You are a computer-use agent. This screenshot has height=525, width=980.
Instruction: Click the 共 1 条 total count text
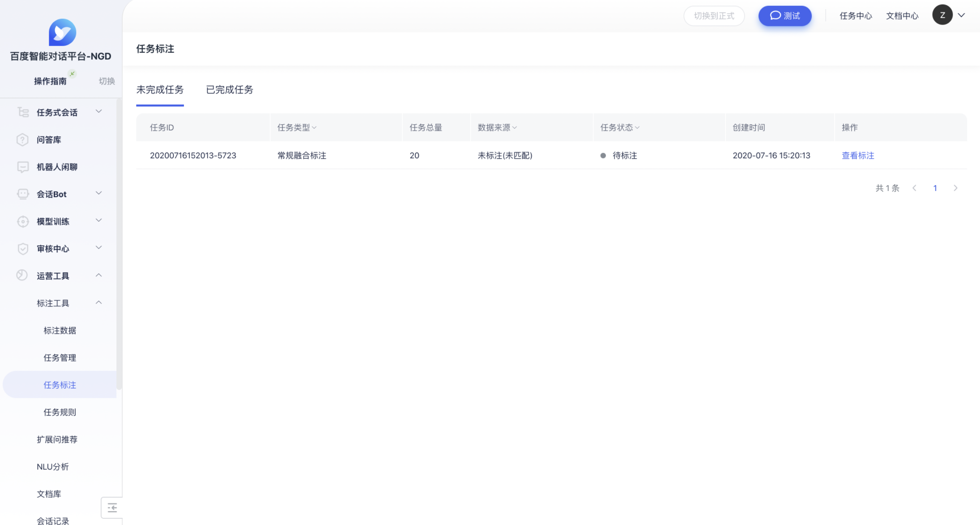887,188
